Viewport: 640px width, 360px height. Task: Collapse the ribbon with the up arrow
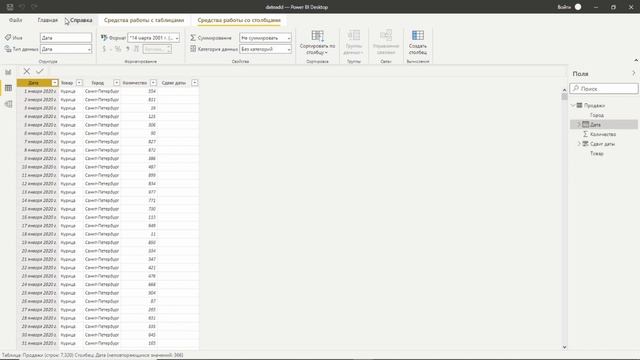(x=636, y=60)
